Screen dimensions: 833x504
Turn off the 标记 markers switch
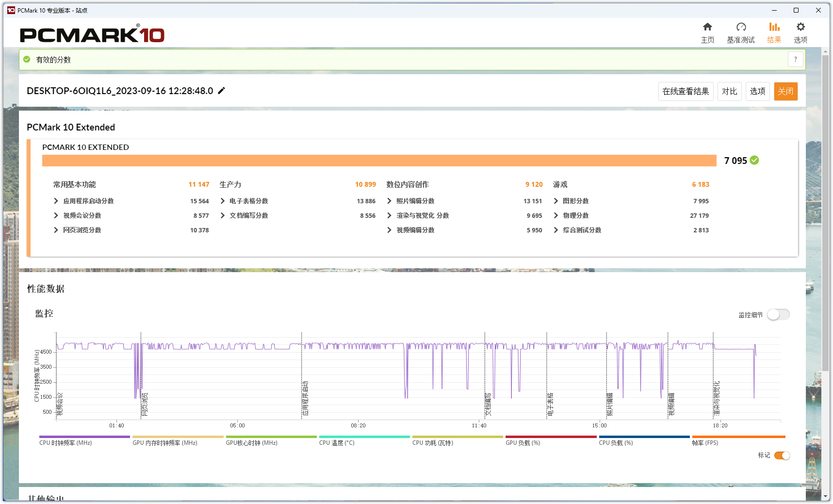pyautogui.click(x=782, y=455)
